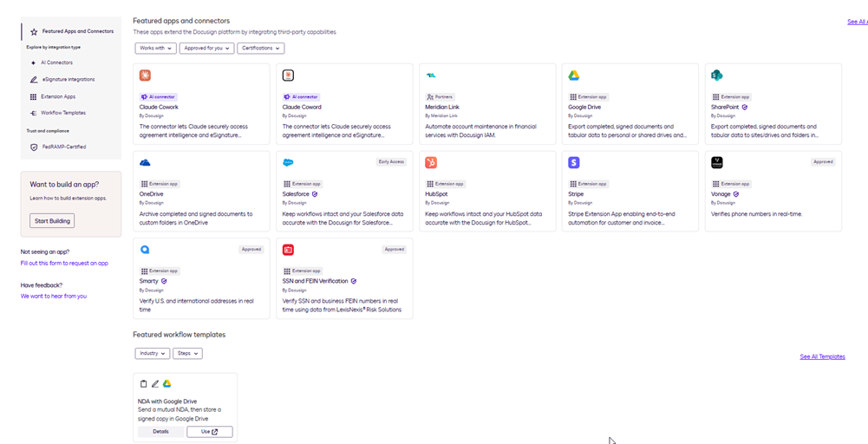Click Use button on NDA template
This screenshot has height=444, width=868.
209,432
